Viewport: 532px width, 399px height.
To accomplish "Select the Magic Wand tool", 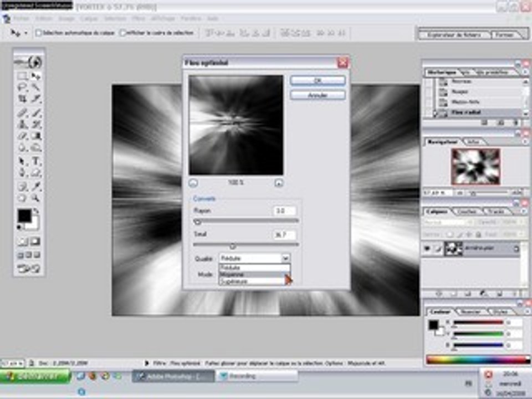I will (x=35, y=88).
